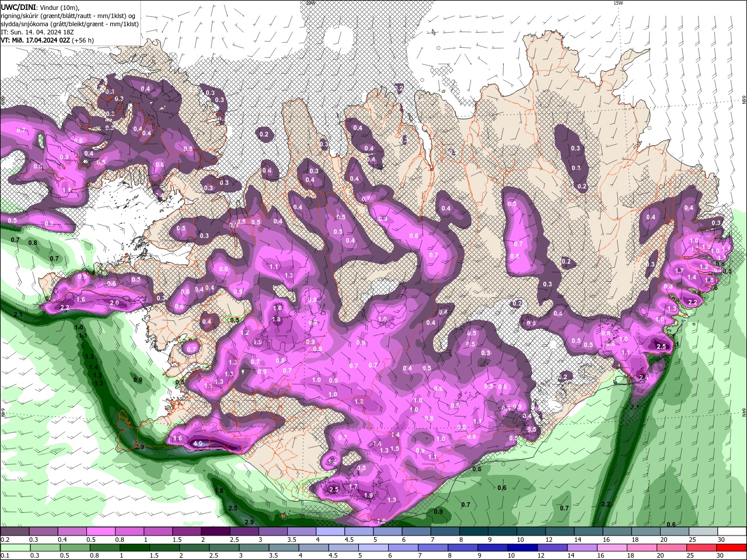Click the '0.1' label under the bottom legend
This screenshot has height=560, width=747.
(x=5, y=556)
